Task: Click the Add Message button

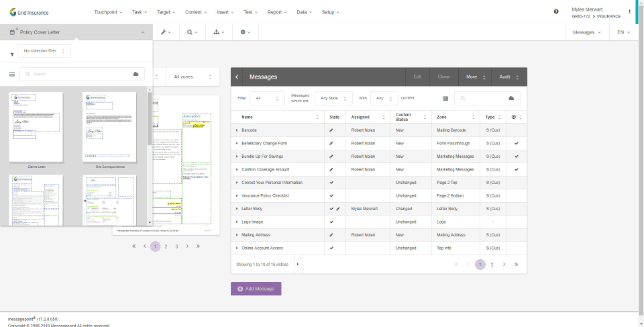Action: [x=256, y=289]
